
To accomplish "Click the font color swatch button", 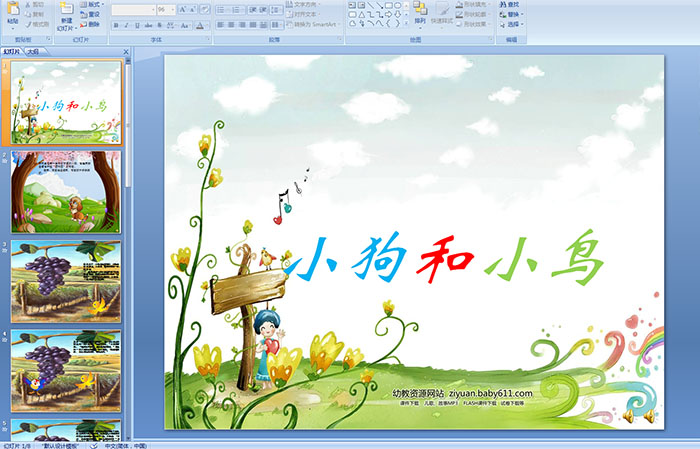I will click(x=200, y=24).
